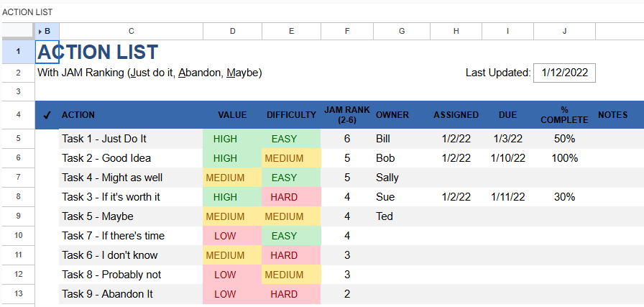Click the ACTION LIST title cell
Screen dimensions: 644x307
[98, 52]
